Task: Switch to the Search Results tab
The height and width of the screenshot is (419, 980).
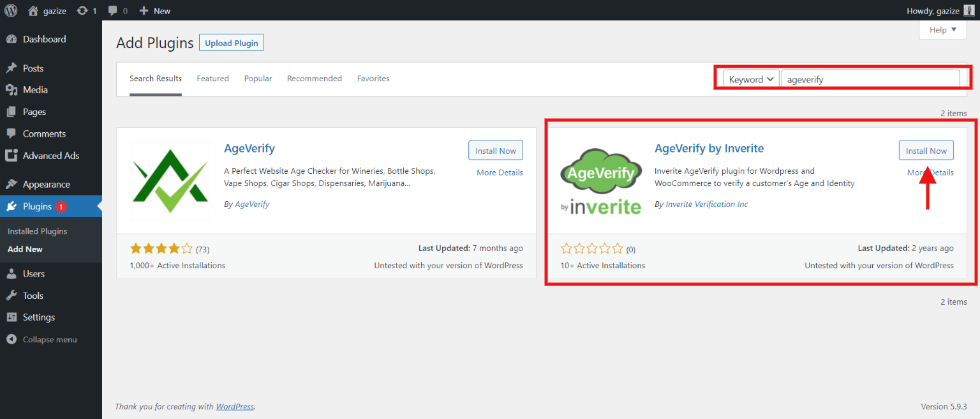Action: click(156, 79)
